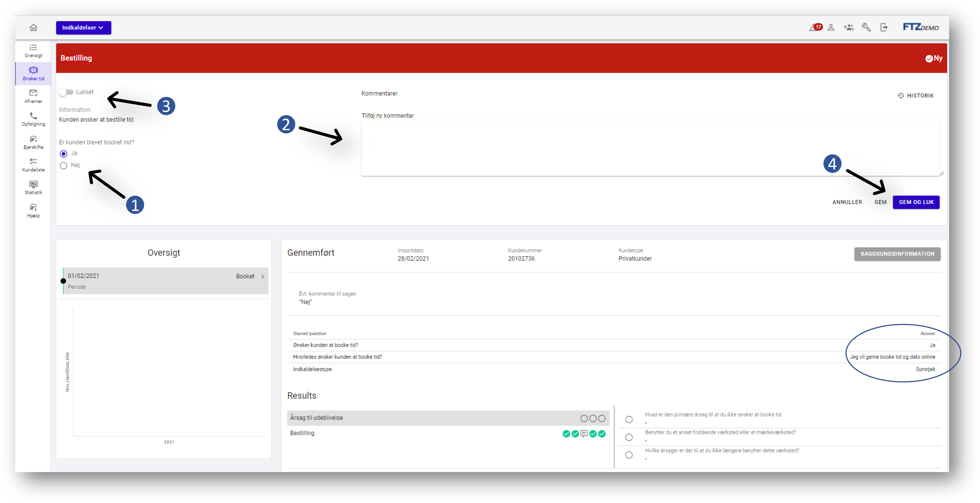Click the add users icon

tap(848, 27)
